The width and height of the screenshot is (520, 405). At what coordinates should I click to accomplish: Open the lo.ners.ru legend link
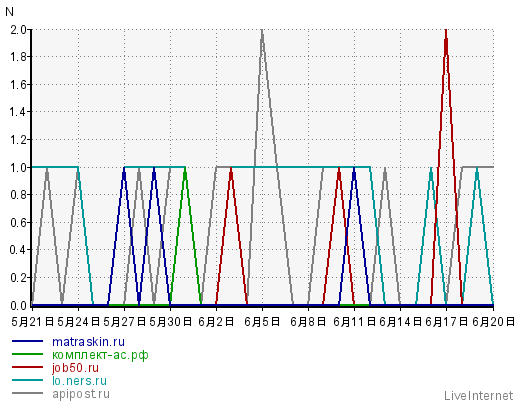coord(79,380)
